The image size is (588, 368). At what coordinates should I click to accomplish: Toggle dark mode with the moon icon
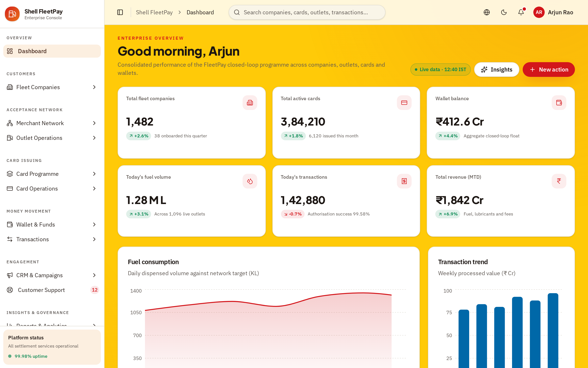pyautogui.click(x=504, y=12)
